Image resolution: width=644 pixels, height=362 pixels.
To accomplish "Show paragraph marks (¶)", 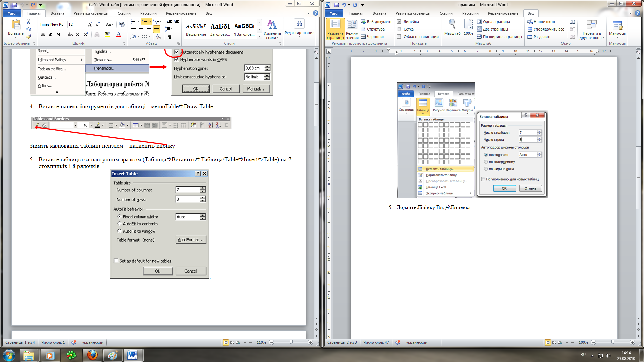I will (170, 36).
